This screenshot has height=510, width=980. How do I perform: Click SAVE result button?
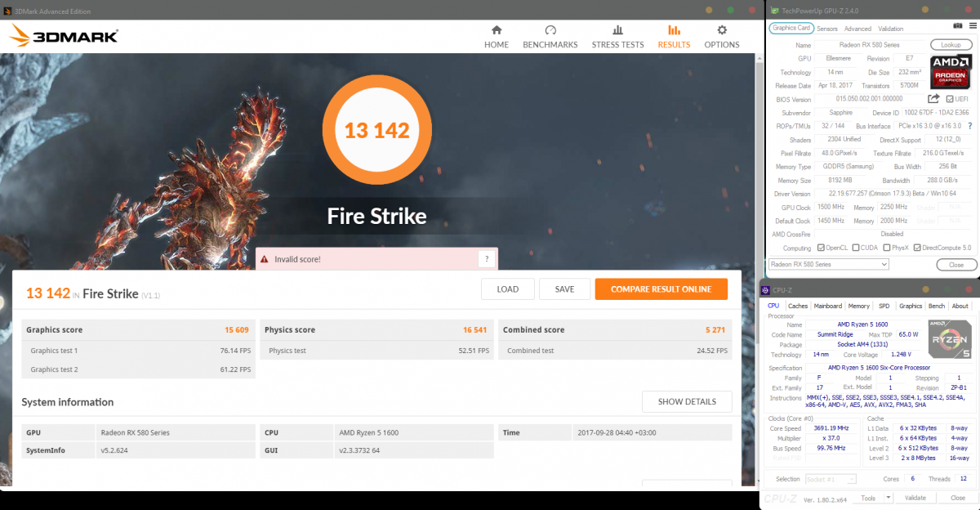(x=564, y=289)
